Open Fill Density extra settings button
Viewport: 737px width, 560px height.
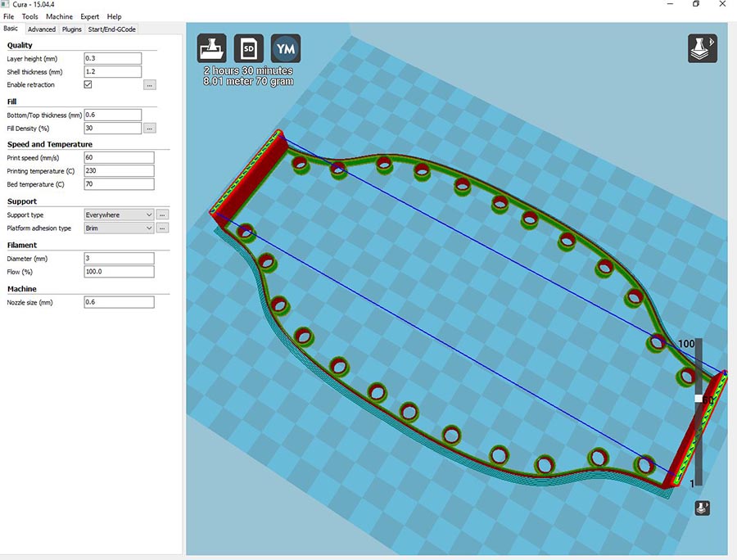coord(150,129)
